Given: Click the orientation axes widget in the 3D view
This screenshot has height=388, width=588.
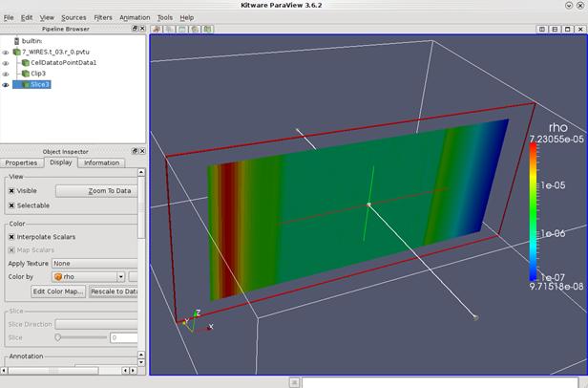Looking at the screenshot, I should [196, 322].
